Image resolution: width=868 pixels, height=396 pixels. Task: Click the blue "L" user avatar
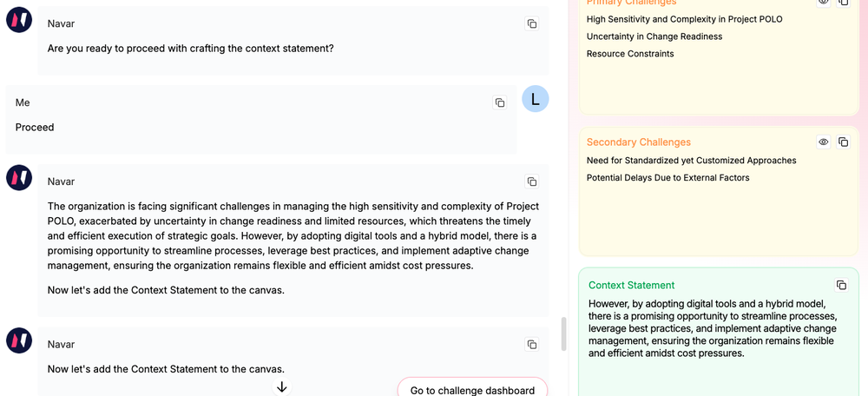(535, 99)
